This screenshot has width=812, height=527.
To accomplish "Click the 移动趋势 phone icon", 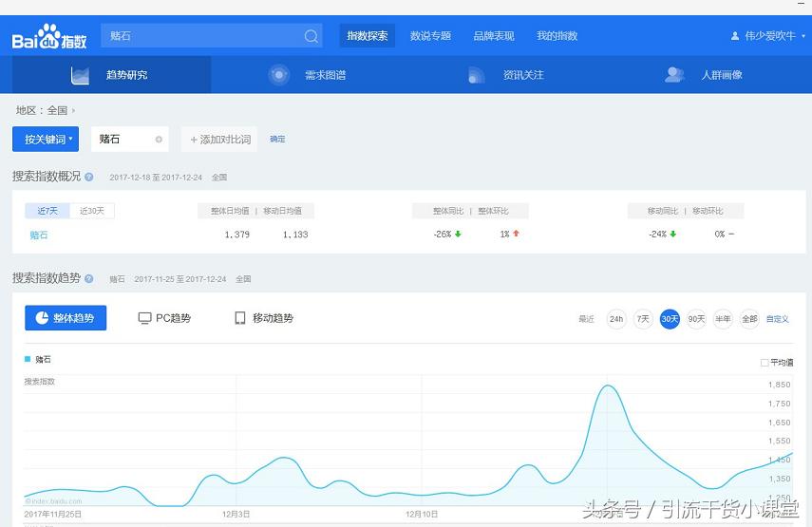I will (239, 318).
